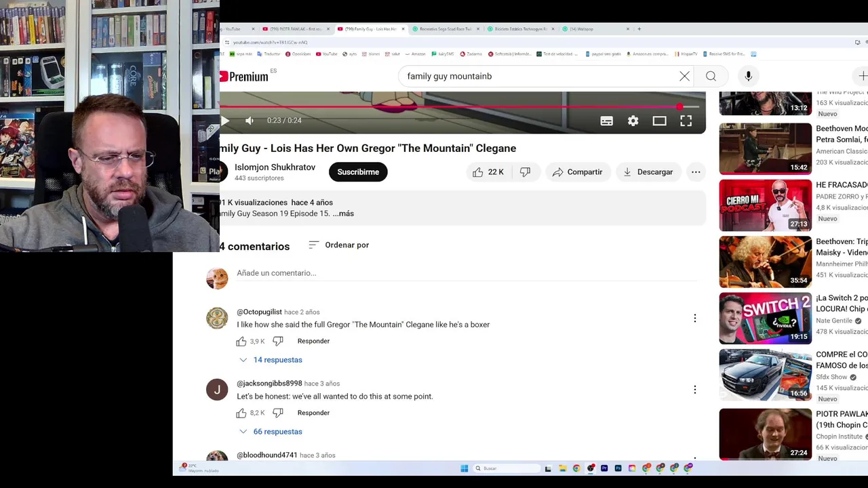Screen dimensions: 868x488
Task: Open Islomjon Shukhratov channel link
Action: (x=275, y=167)
